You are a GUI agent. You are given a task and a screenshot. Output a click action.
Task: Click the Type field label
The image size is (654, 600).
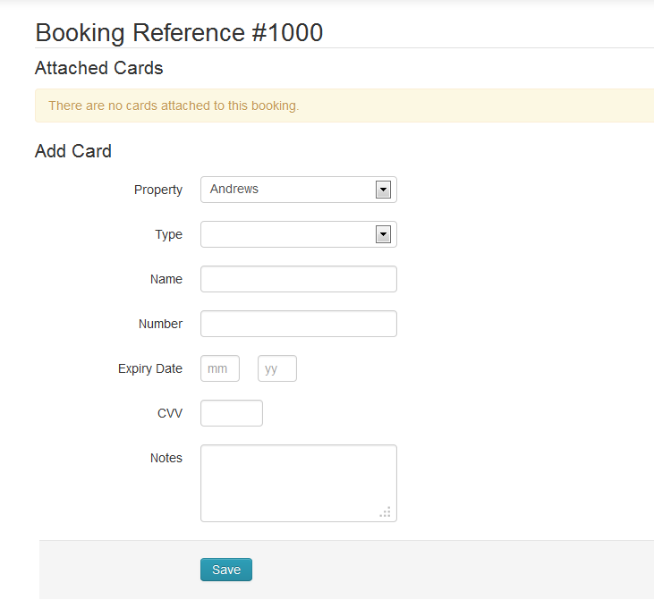pyautogui.click(x=168, y=235)
